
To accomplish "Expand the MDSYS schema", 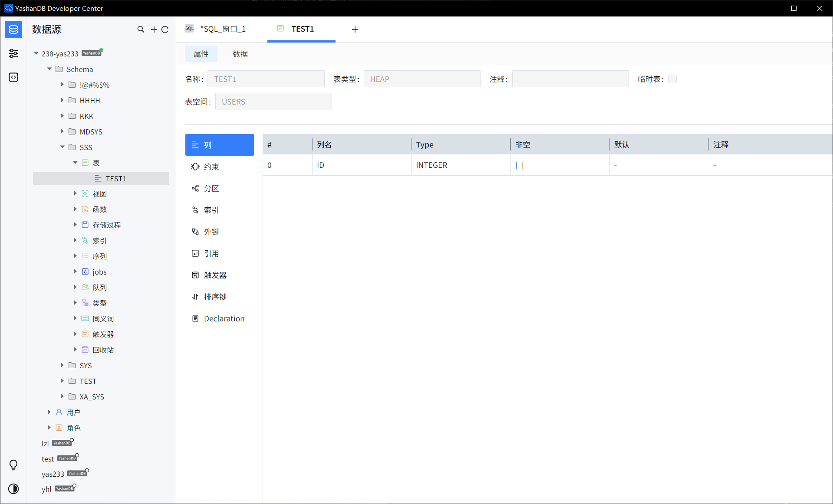I will [62, 131].
